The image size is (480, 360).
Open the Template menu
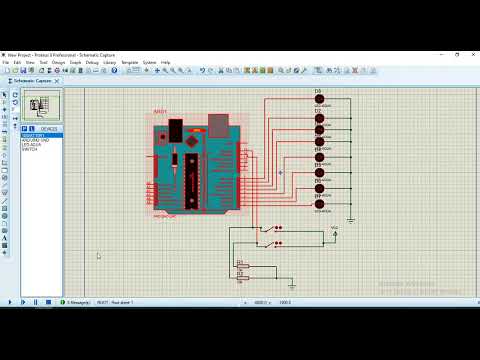coord(130,62)
